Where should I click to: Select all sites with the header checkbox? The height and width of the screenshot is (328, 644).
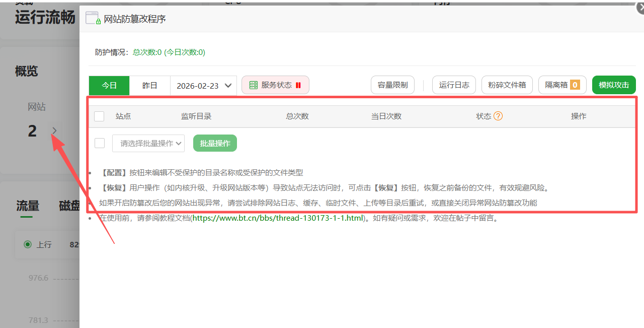point(99,116)
